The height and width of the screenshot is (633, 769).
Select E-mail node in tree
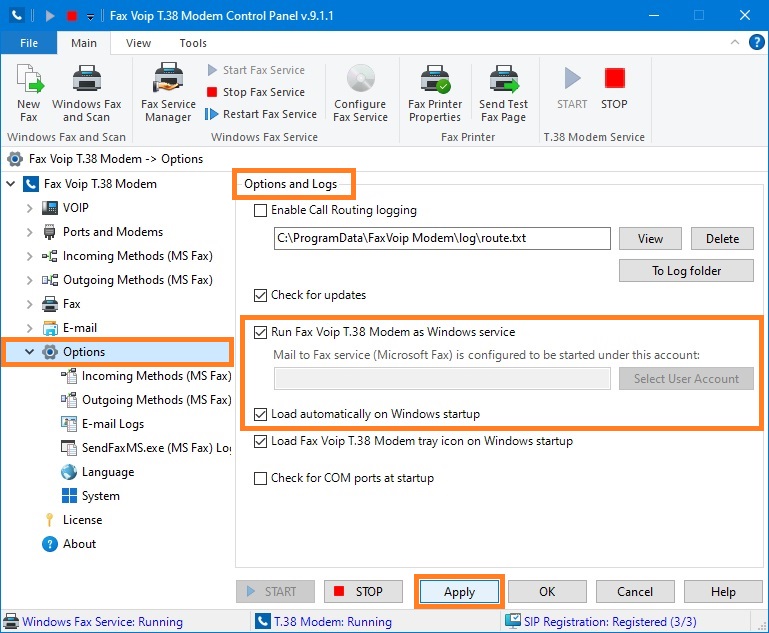tap(79, 328)
